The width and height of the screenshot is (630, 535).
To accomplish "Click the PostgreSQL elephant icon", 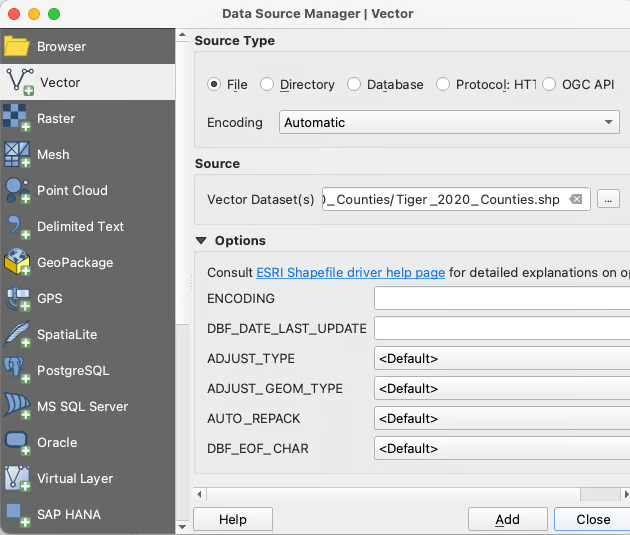I will click(16, 370).
